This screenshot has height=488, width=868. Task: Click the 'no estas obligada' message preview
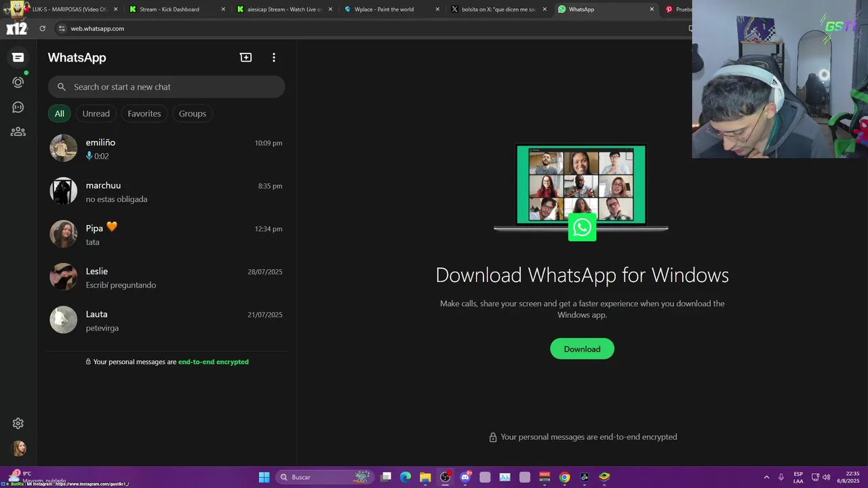(x=117, y=199)
